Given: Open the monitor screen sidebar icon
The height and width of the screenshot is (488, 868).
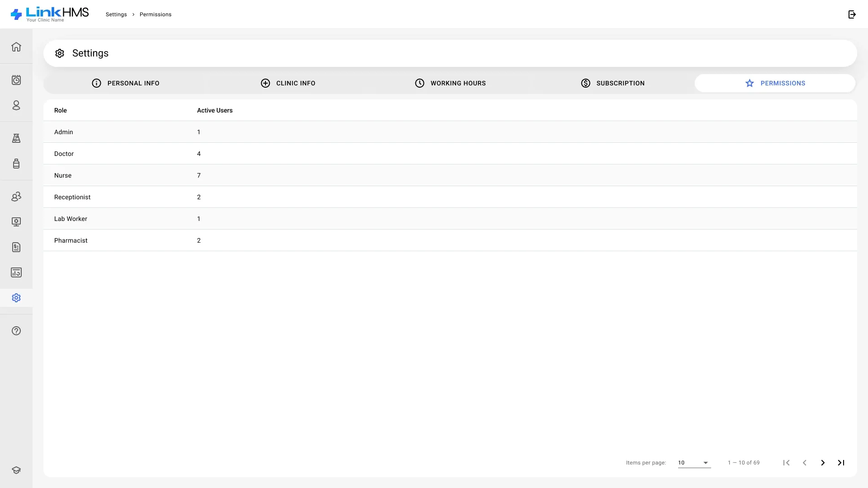Looking at the screenshot, I should (x=16, y=222).
